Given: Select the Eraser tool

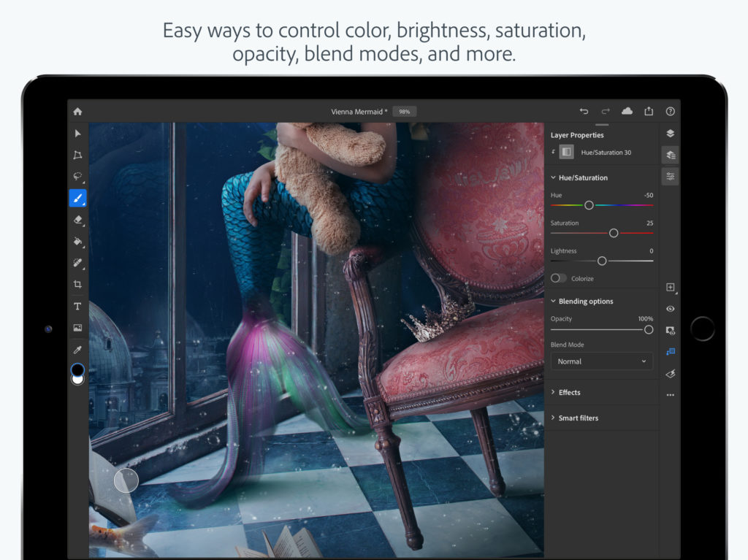Looking at the screenshot, I should point(77,220).
